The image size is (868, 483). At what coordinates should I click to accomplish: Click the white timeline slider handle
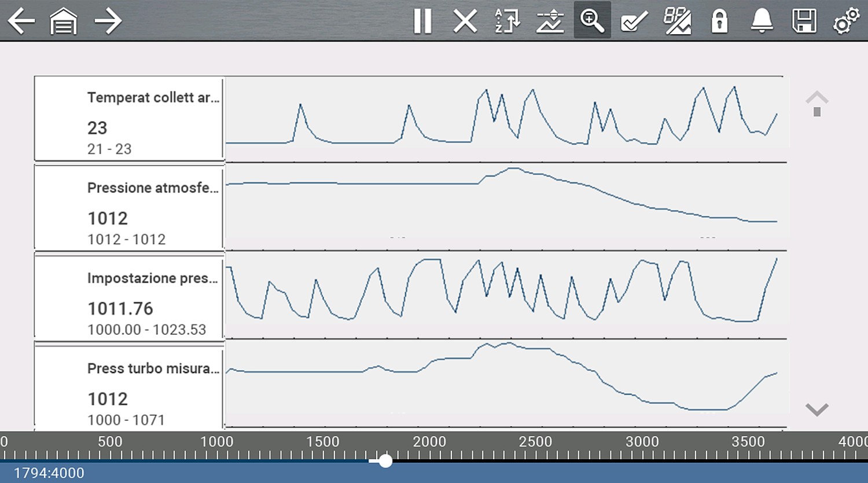(385, 461)
